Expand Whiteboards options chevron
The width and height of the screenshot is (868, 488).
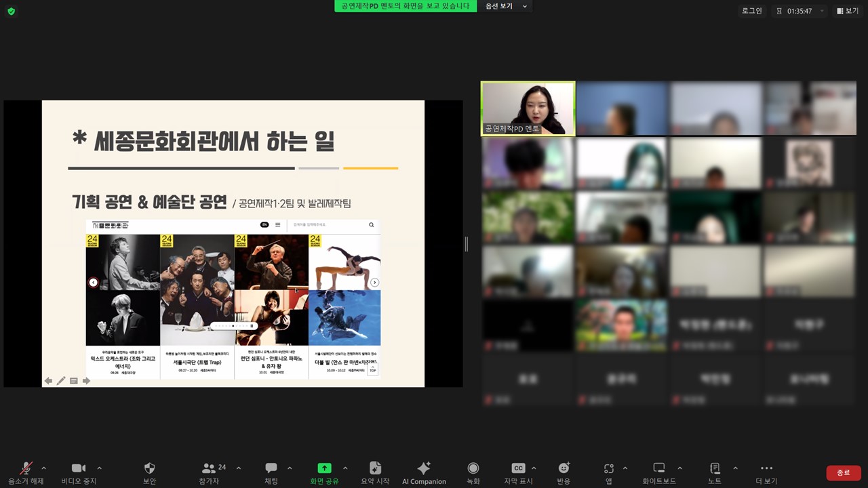tap(679, 468)
